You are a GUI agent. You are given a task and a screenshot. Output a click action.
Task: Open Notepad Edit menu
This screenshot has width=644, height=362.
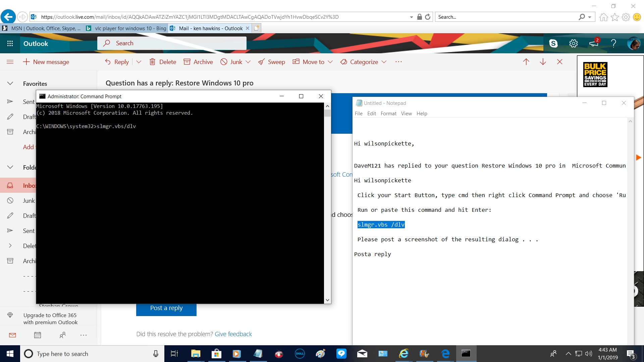pos(371,113)
